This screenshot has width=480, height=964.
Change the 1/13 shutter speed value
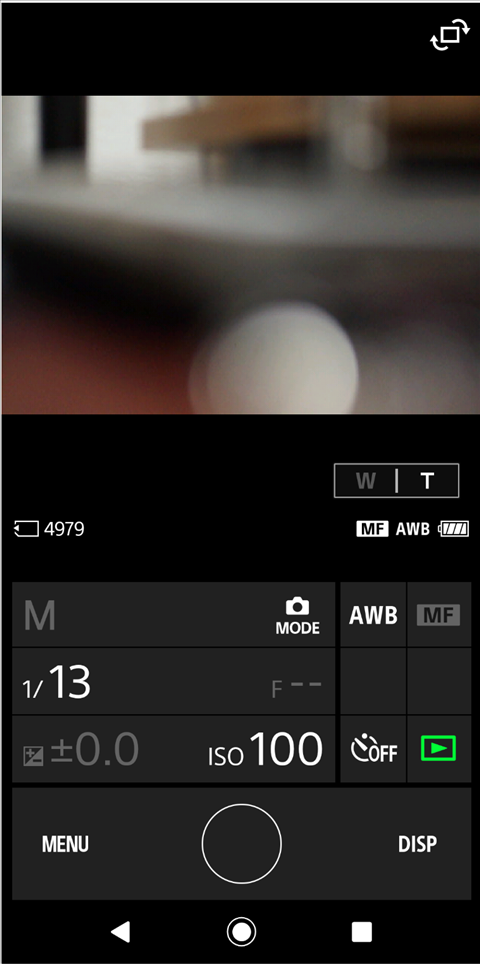[x=57, y=682]
